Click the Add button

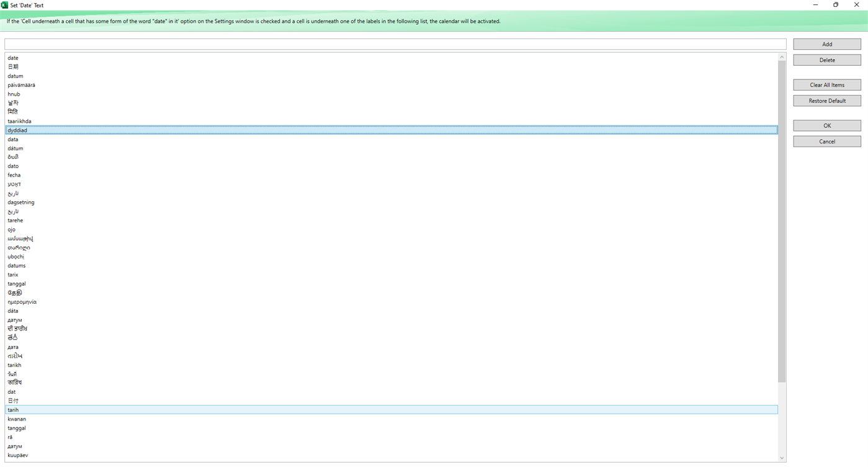pyautogui.click(x=826, y=43)
